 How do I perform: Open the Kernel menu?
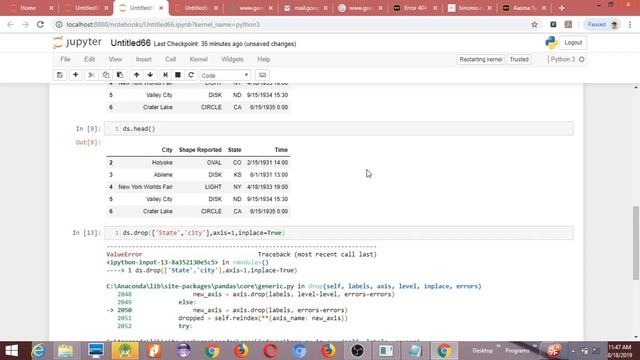(x=199, y=59)
